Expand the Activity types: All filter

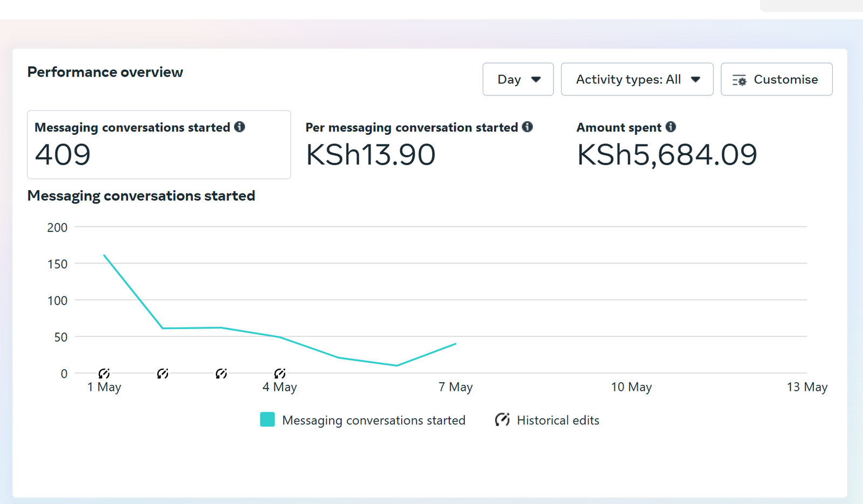coord(636,79)
